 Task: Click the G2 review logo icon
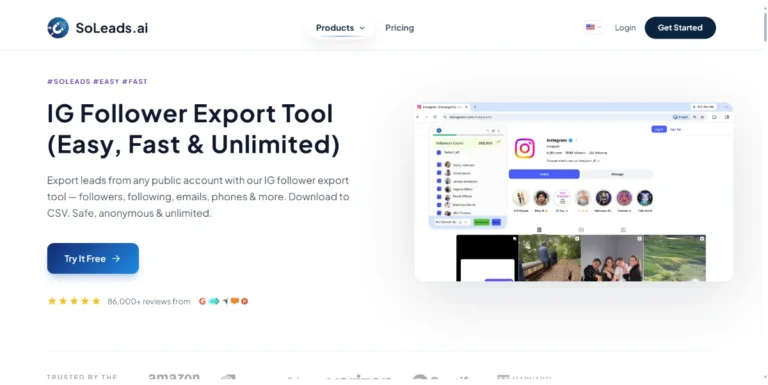click(x=202, y=301)
